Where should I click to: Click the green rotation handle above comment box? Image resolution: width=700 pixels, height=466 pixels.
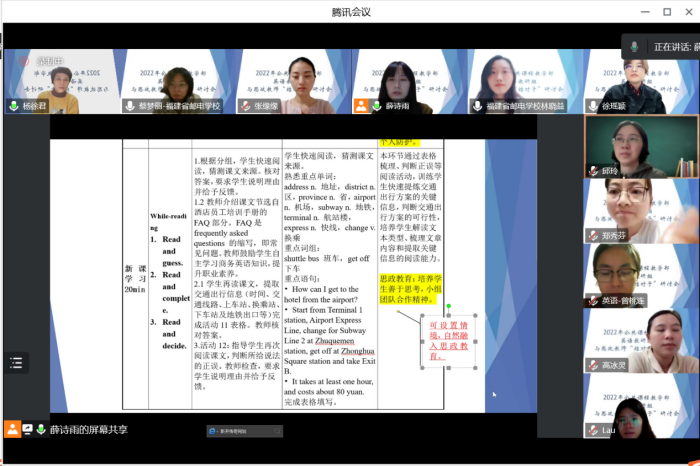click(449, 306)
